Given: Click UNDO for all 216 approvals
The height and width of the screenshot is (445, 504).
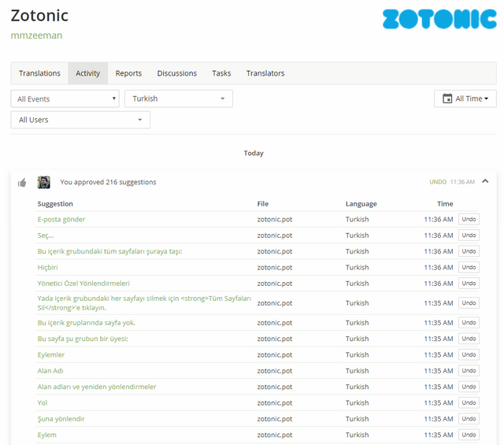Looking at the screenshot, I should tap(438, 182).
